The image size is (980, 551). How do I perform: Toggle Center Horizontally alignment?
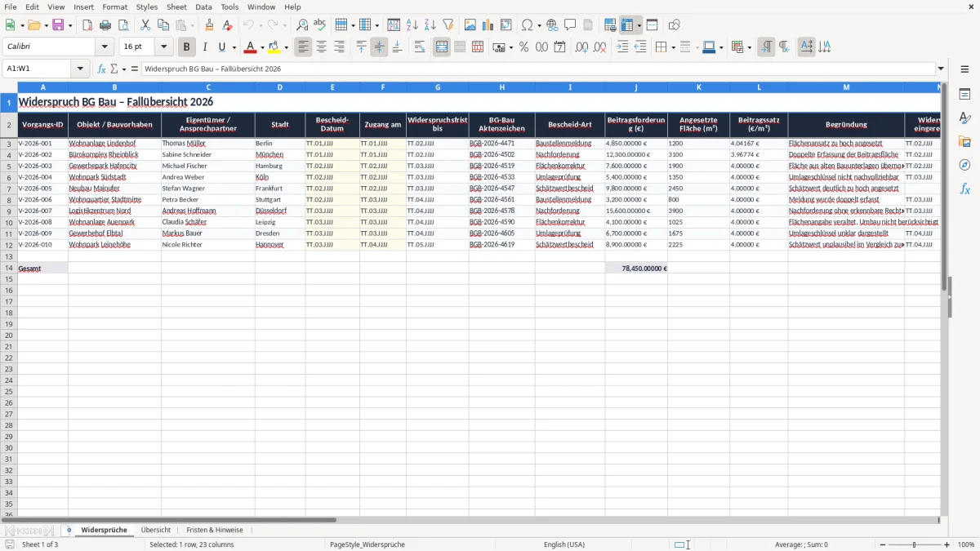321,47
